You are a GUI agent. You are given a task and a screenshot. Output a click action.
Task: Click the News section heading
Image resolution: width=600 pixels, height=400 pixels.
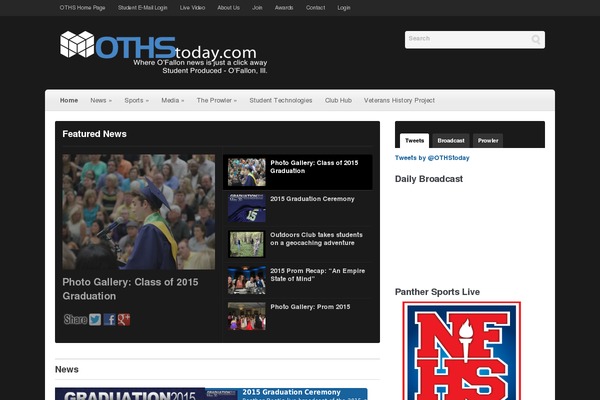tap(67, 369)
